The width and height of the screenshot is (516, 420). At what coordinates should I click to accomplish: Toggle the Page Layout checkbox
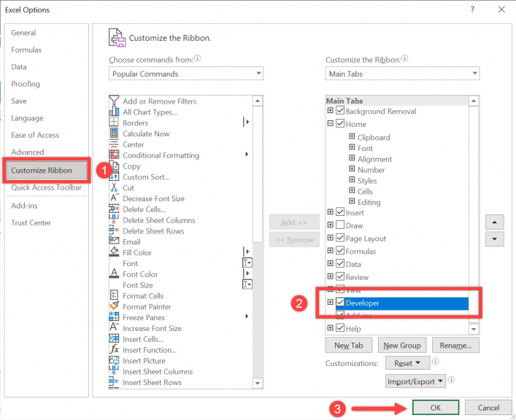point(340,238)
